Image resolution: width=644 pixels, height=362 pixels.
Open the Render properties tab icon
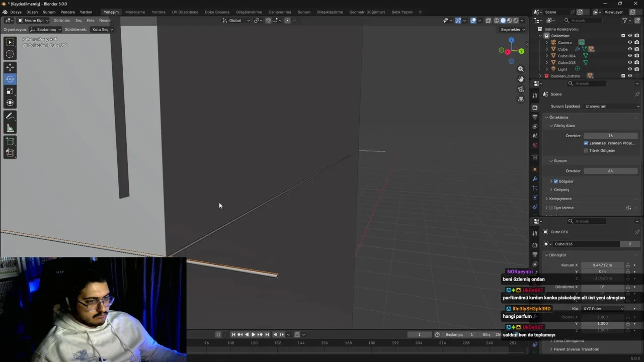(x=535, y=107)
